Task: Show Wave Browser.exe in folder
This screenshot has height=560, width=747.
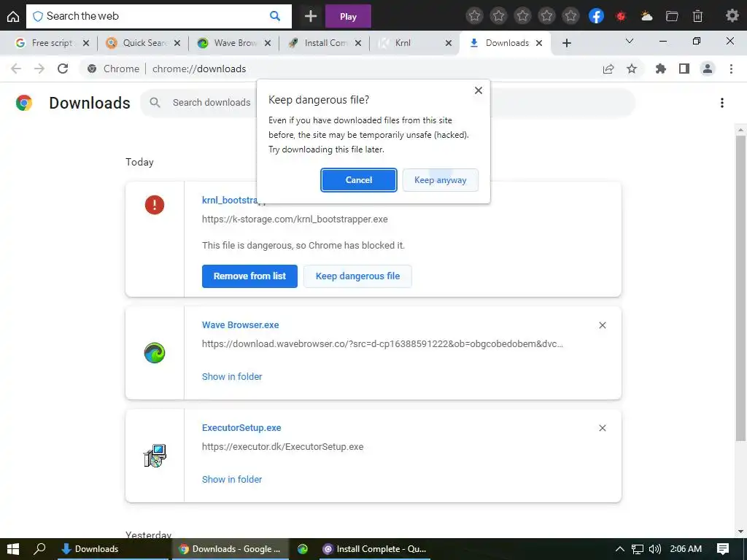Action: pos(232,377)
